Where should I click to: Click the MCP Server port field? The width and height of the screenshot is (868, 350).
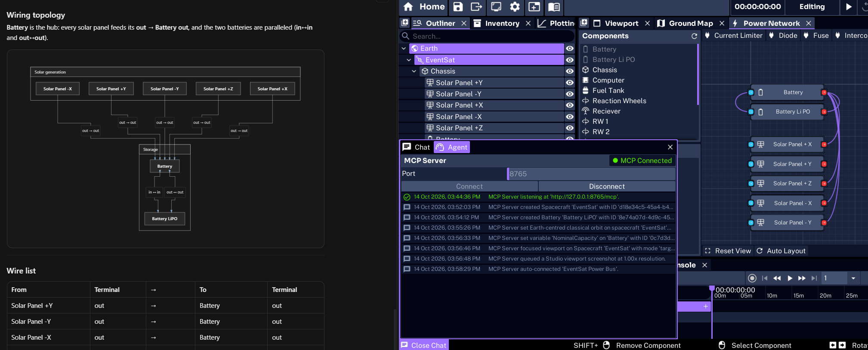[x=591, y=174]
